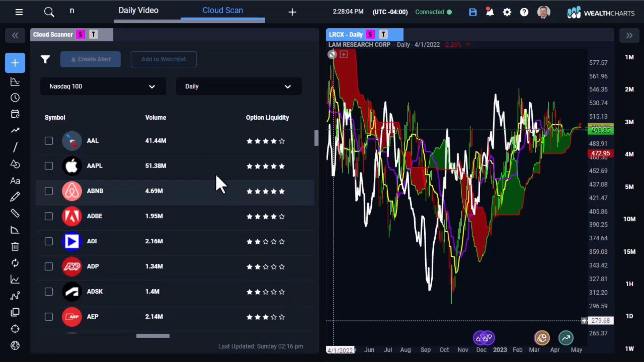Open the notifications bell icon
The image size is (644, 362).
pyautogui.click(x=490, y=12)
